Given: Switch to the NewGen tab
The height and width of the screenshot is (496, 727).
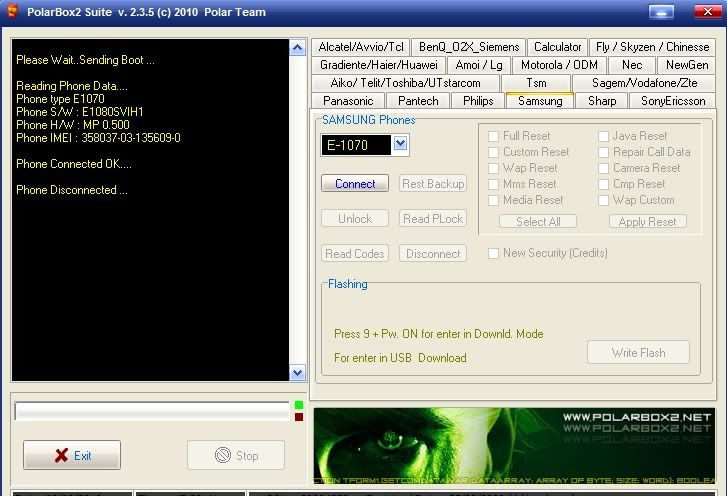Looking at the screenshot, I should pos(687,65).
